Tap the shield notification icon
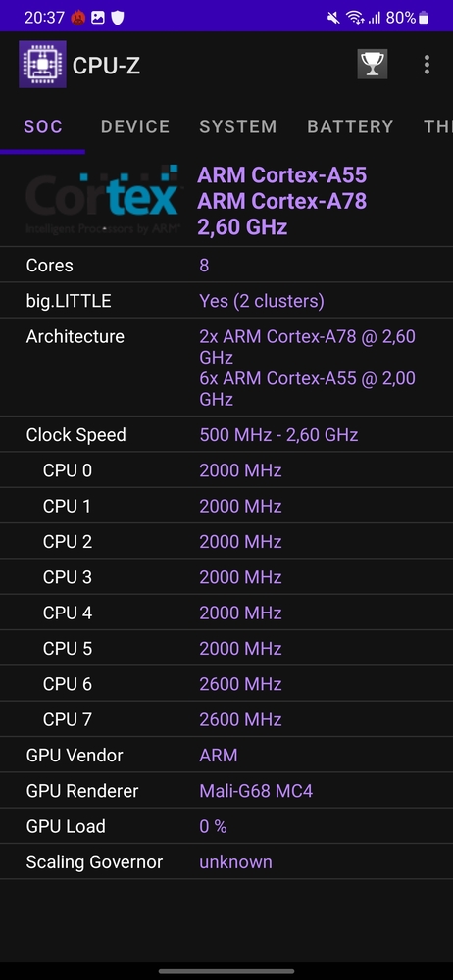 (x=117, y=18)
